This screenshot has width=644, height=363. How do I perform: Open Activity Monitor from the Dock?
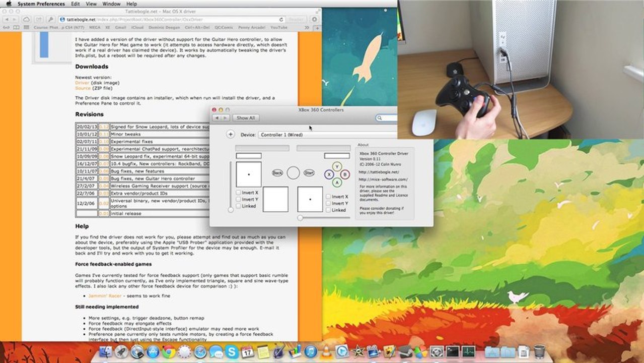468,351
